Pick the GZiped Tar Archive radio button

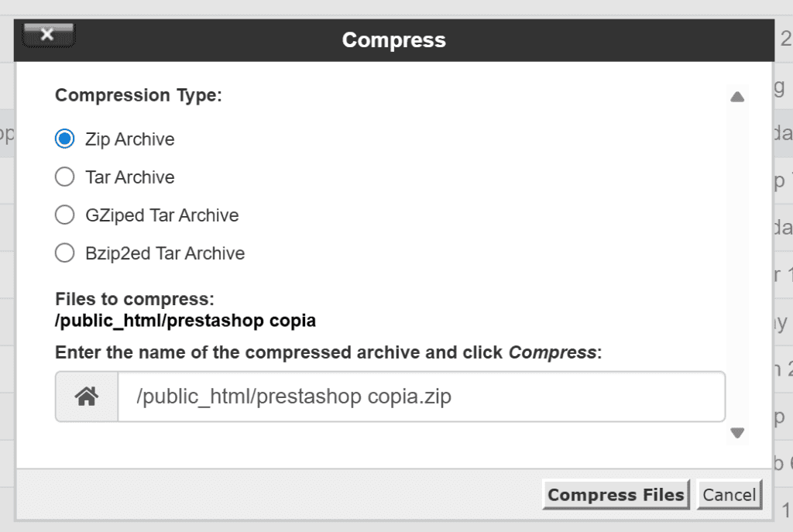(64, 215)
